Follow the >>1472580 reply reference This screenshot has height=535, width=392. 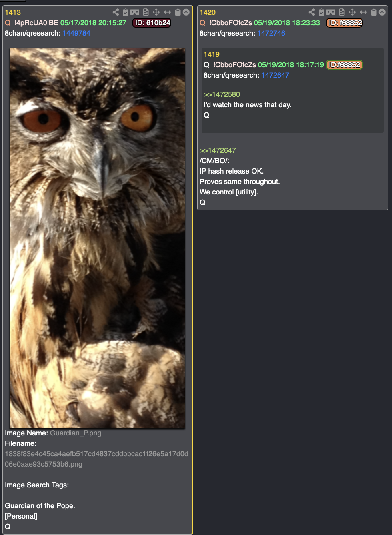pos(222,94)
